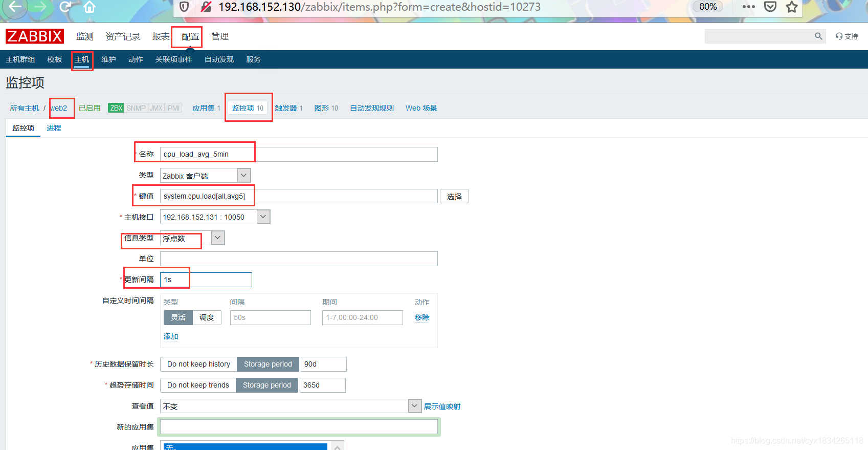Open the 支持 support link
Image resolution: width=868 pixels, height=450 pixels.
click(847, 36)
